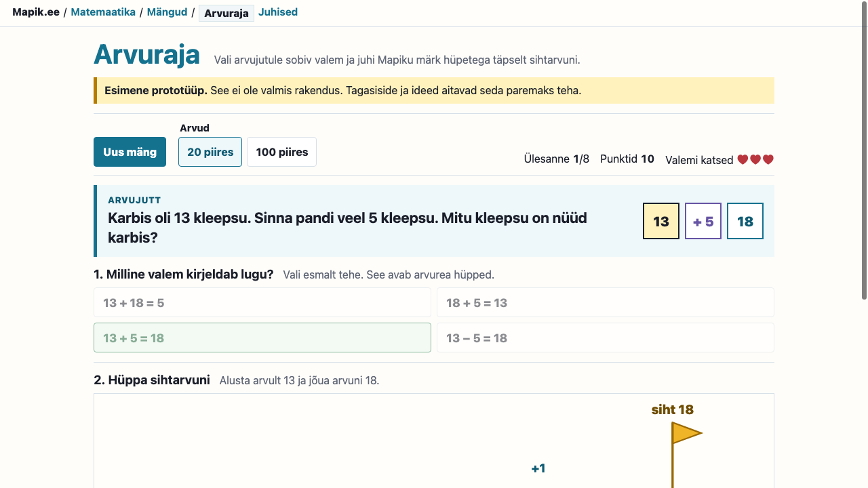Switch to the 100 piires number range

pyautogui.click(x=282, y=152)
